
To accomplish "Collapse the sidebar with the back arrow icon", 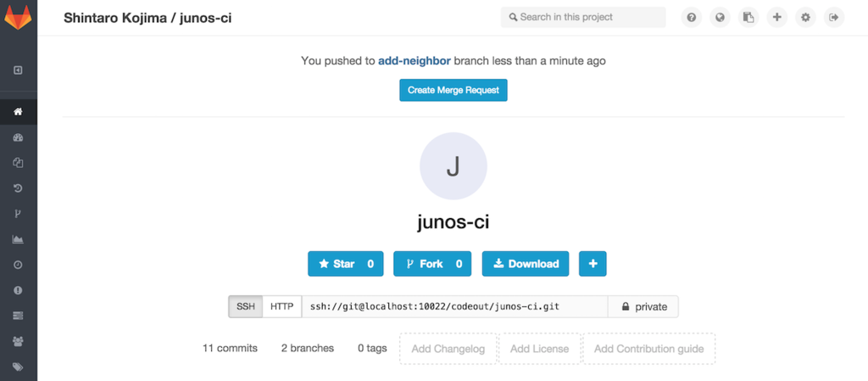I will pyautogui.click(x=18, y=70).
